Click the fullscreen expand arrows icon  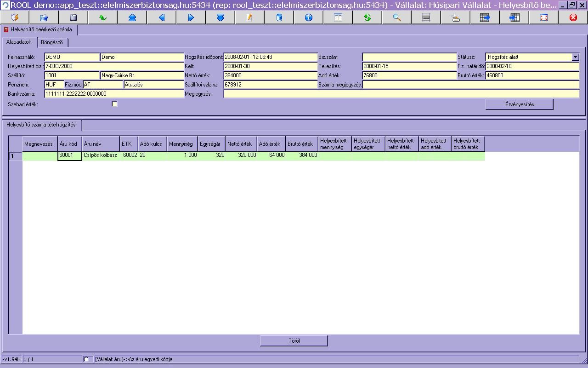click(x=544, y=17)
